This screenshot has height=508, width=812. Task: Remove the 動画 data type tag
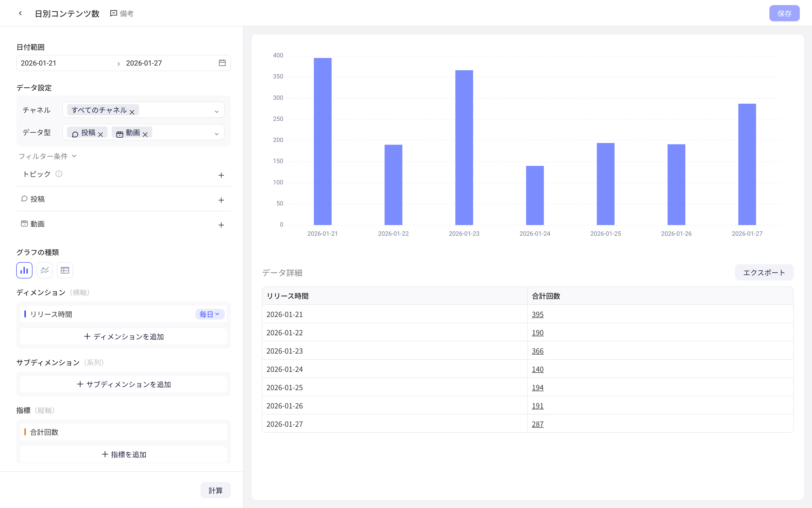tap(145, 135)
